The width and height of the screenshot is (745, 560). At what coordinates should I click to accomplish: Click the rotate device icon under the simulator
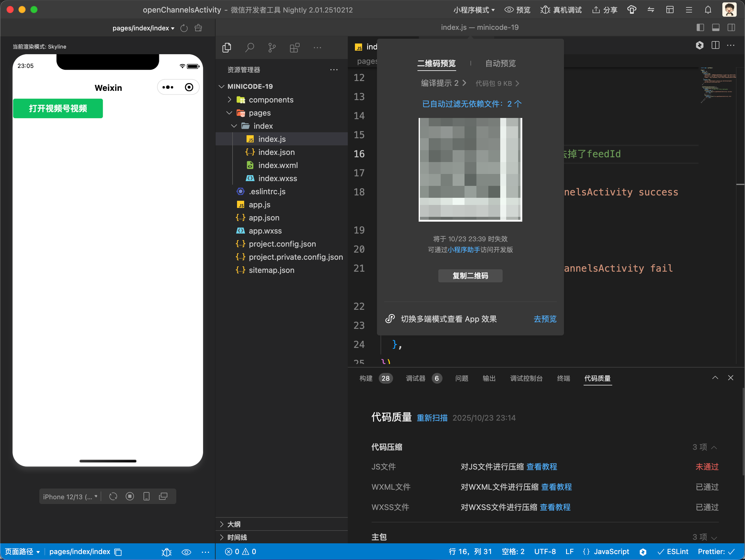coord(113,496)
